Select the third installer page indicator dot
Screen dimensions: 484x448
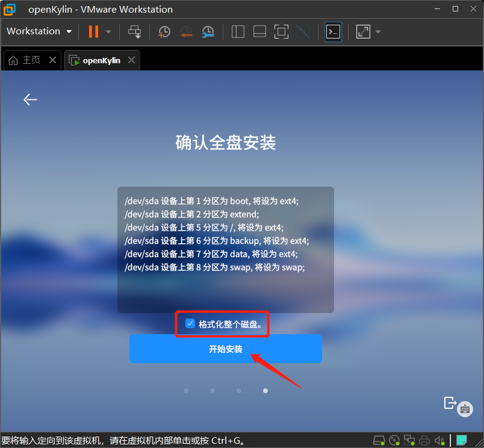239,391
